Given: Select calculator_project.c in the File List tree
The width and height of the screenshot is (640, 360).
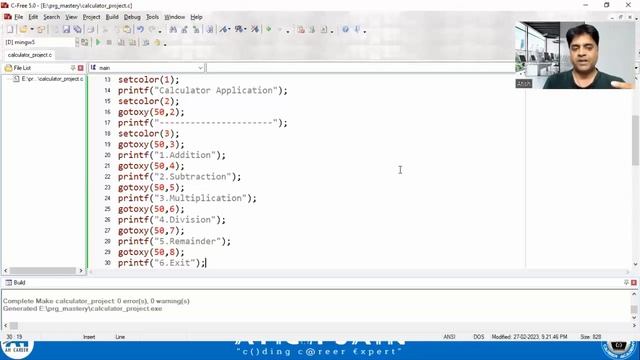Looking at the screenshot, I should point(52,79).
